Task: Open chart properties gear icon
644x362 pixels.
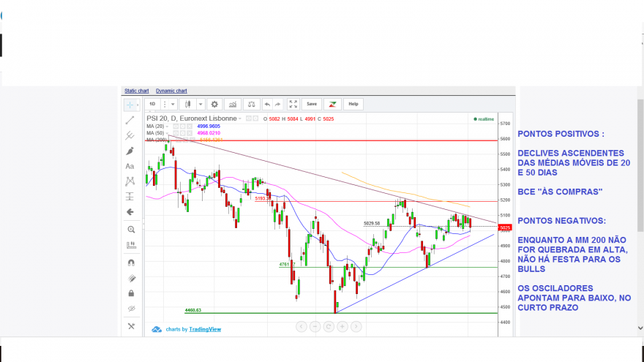Action: click(214, 105)
